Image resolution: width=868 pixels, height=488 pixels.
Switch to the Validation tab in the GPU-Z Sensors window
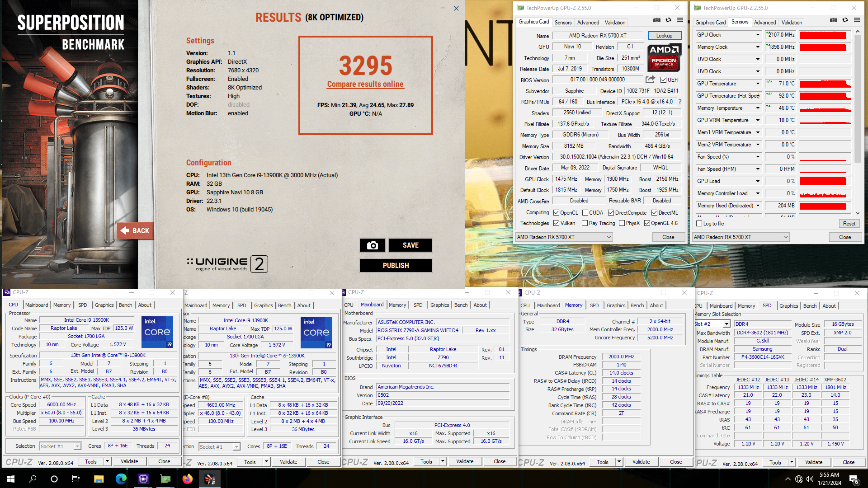[x=792, y=22]
